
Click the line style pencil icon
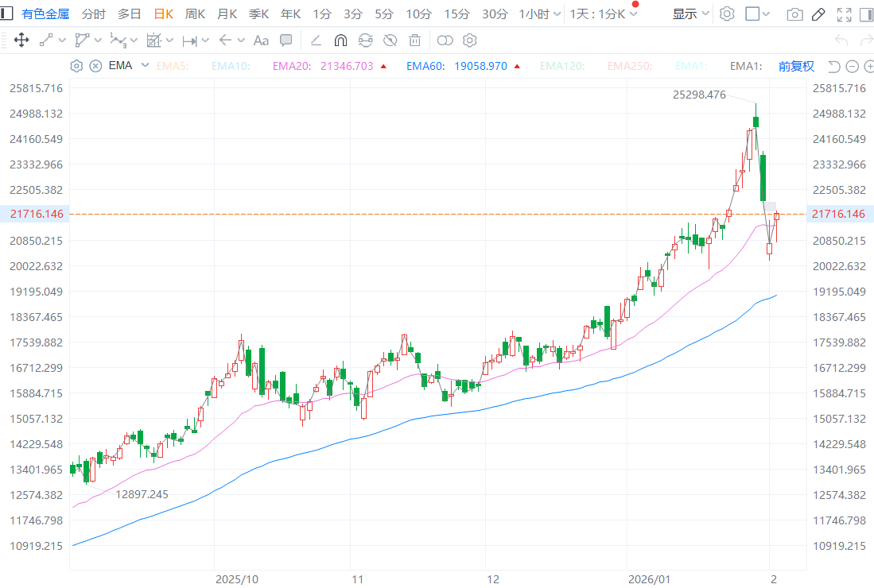[316, 40]
